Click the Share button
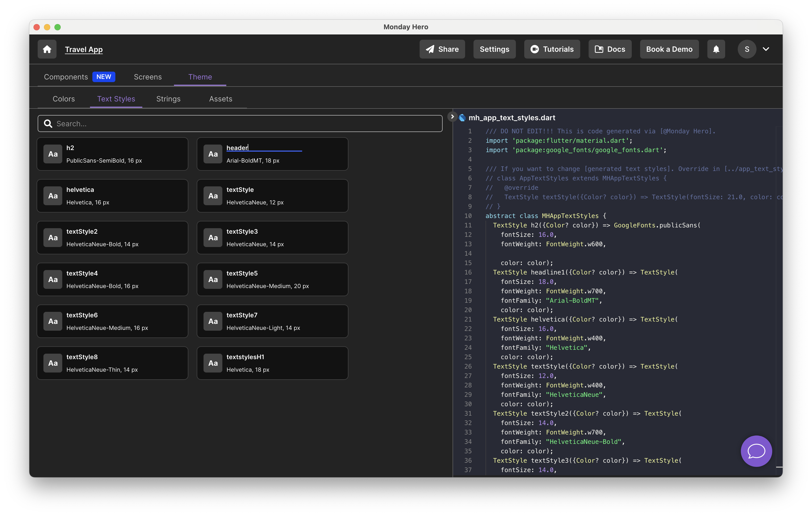812x516 pixels. coord(442,49)
